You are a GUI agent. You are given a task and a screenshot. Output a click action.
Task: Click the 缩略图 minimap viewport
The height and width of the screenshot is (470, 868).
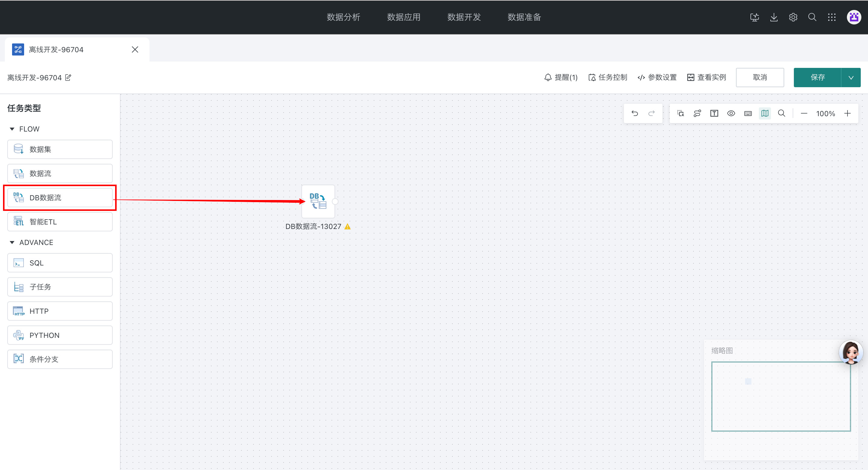pyautogui.click(x=781, y=396)
